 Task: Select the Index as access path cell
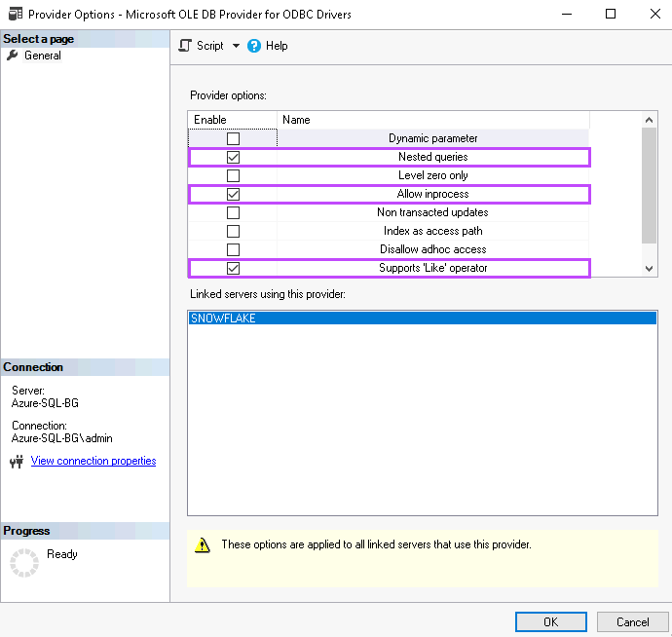[x=433, y=231]
